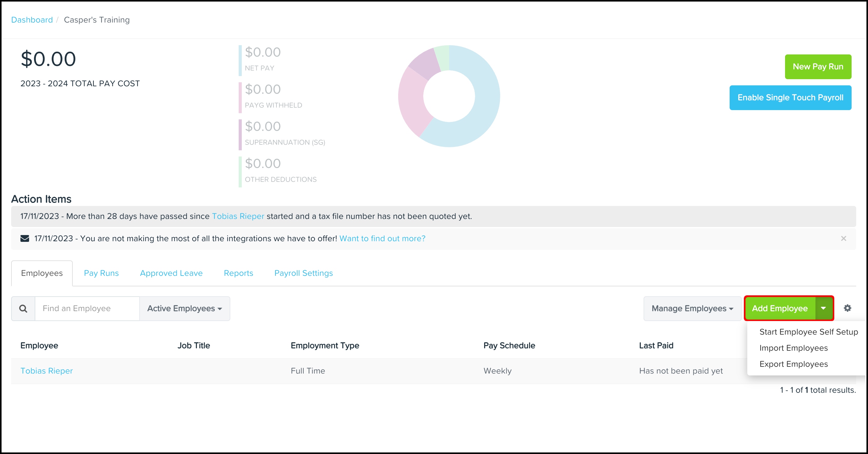Select Import Employees from the menu

point(793,348)
